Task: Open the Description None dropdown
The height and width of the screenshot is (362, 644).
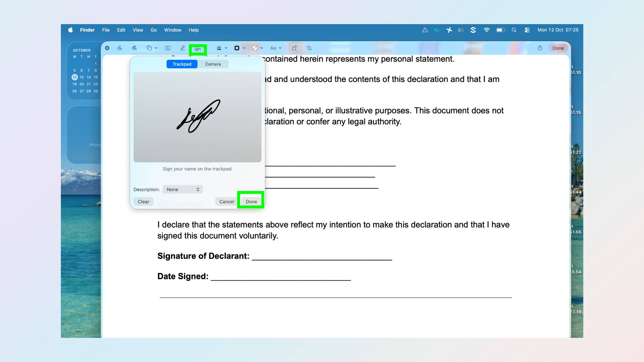Action: (x=183, y=190)
